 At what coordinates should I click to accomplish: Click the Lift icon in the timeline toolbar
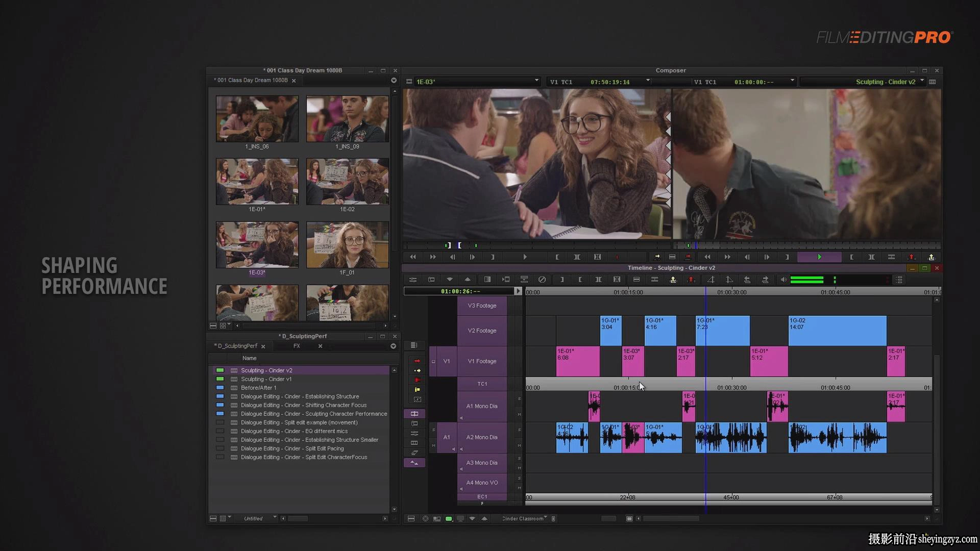tap(673, 280)
